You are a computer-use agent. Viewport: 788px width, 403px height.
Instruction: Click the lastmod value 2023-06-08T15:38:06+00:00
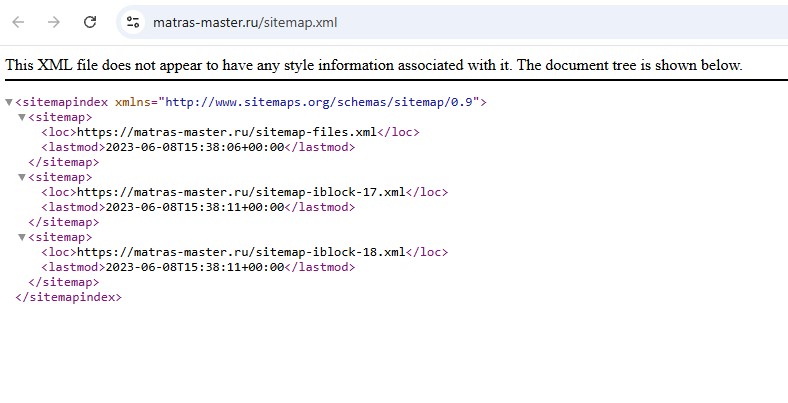[x=195, y=147]
